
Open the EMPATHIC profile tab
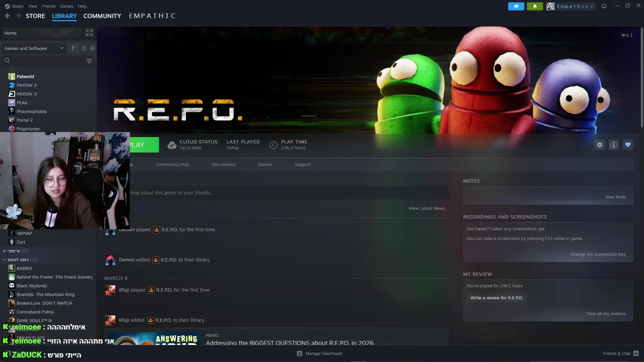(x=152, y=16)
